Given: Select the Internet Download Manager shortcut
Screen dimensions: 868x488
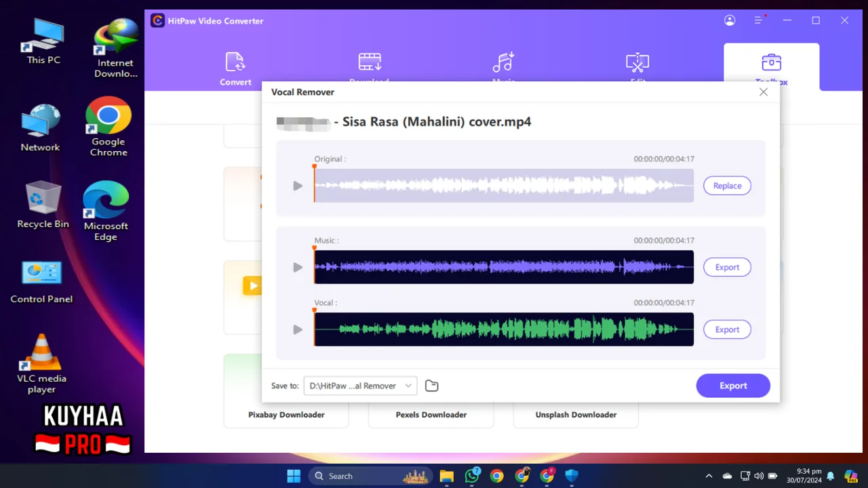Looking at the screenshot, I should pos(115,47).
